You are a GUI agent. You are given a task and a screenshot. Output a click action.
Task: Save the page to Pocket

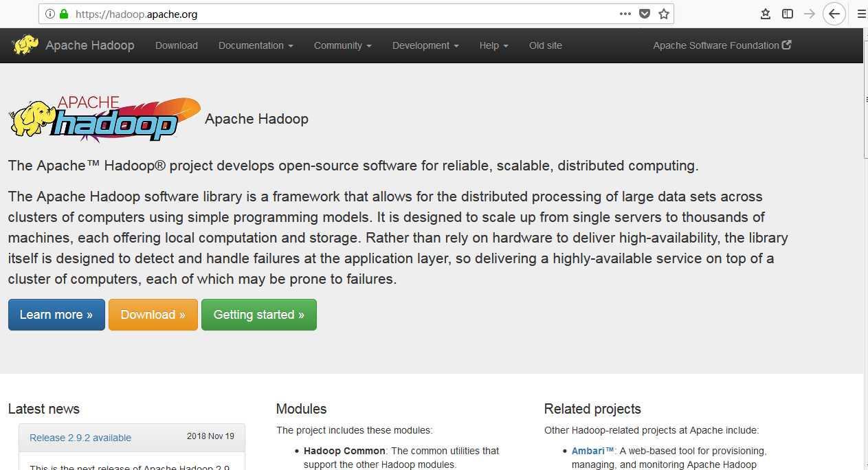click(x=645, y=14)
